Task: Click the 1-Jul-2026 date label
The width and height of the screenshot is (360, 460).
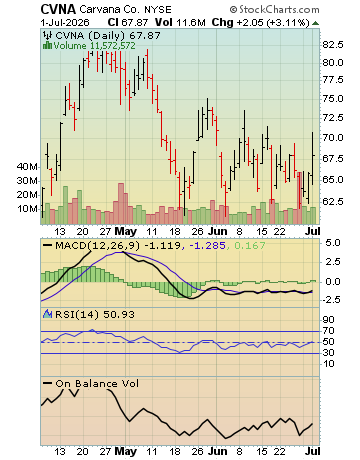Action: (x=65, y=23)
